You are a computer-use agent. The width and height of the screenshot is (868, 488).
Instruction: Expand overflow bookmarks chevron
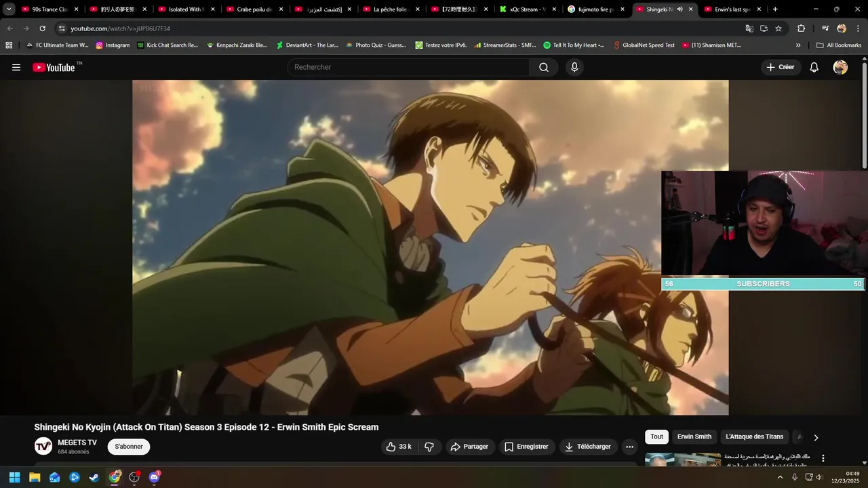(798, 45)
